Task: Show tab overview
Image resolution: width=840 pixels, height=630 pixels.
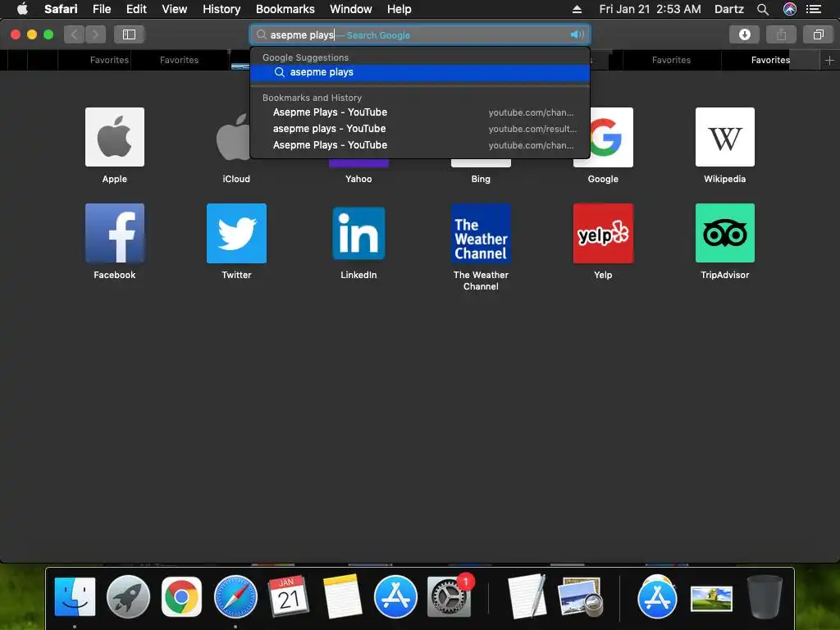Action: pyautogui.click(x=818, y=34)
